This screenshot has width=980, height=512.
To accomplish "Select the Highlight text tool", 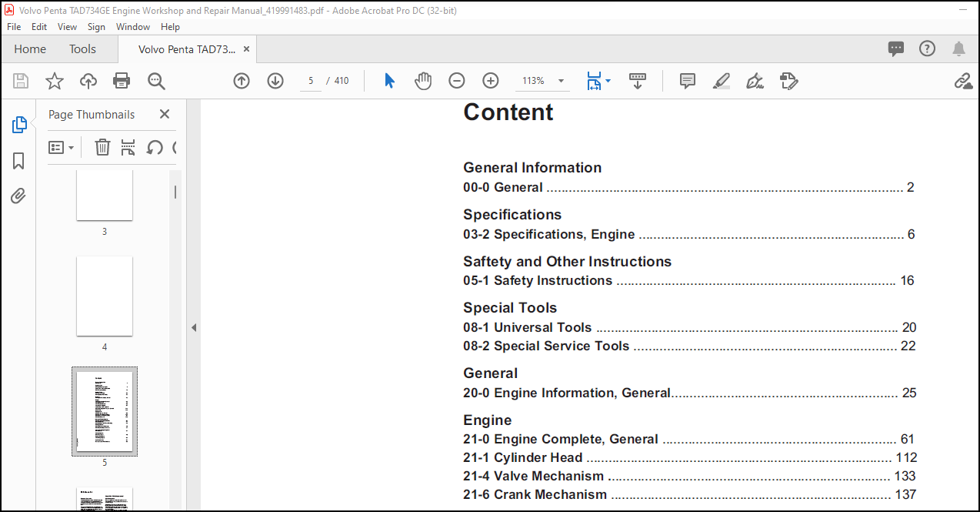I will pyautogui.click(x=722, y=81).
